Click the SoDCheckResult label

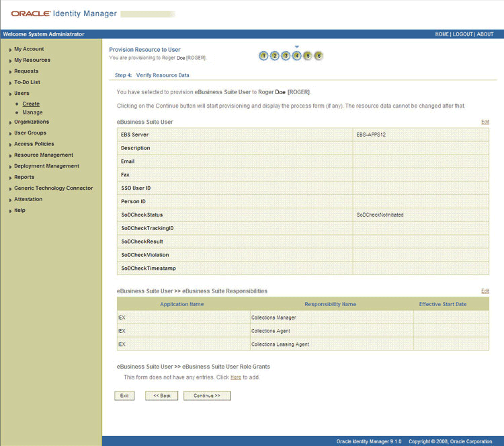(142, 241)
